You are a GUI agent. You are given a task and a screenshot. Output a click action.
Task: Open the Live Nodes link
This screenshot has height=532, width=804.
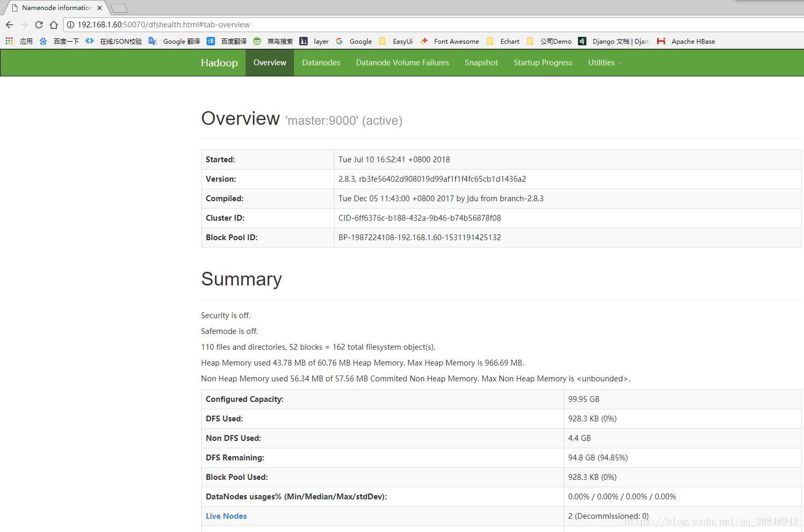click(226, 516)
